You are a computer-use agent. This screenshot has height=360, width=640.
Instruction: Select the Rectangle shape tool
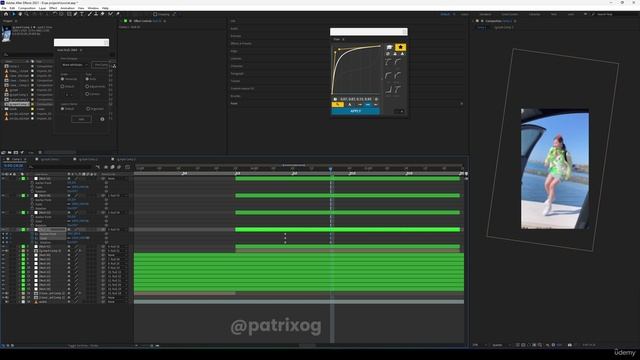tap(69, 14)
